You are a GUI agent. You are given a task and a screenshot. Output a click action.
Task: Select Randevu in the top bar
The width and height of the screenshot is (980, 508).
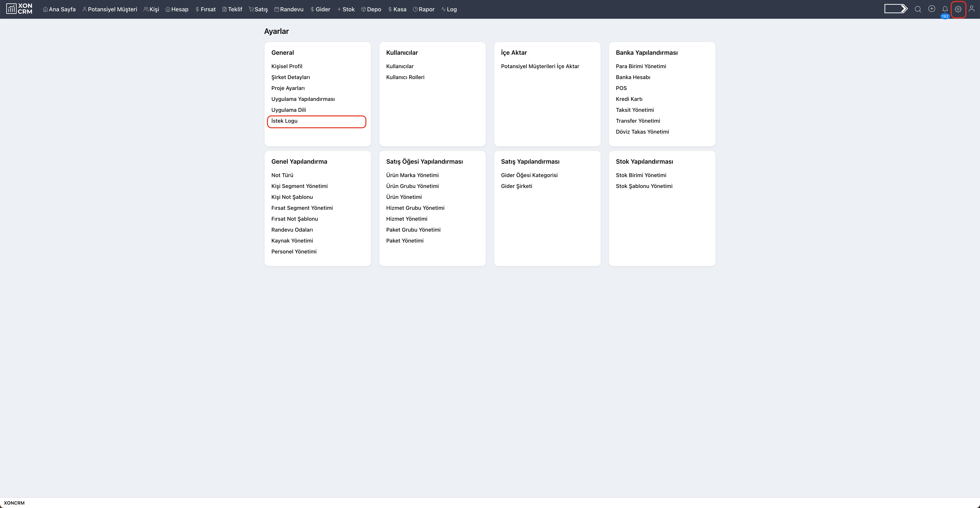pos(289,9)
